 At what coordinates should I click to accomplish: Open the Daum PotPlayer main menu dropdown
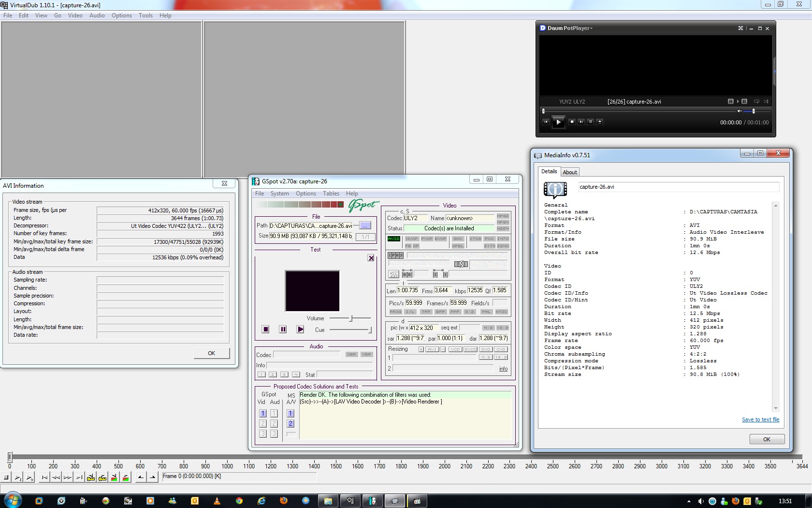(x=569, y=28)
